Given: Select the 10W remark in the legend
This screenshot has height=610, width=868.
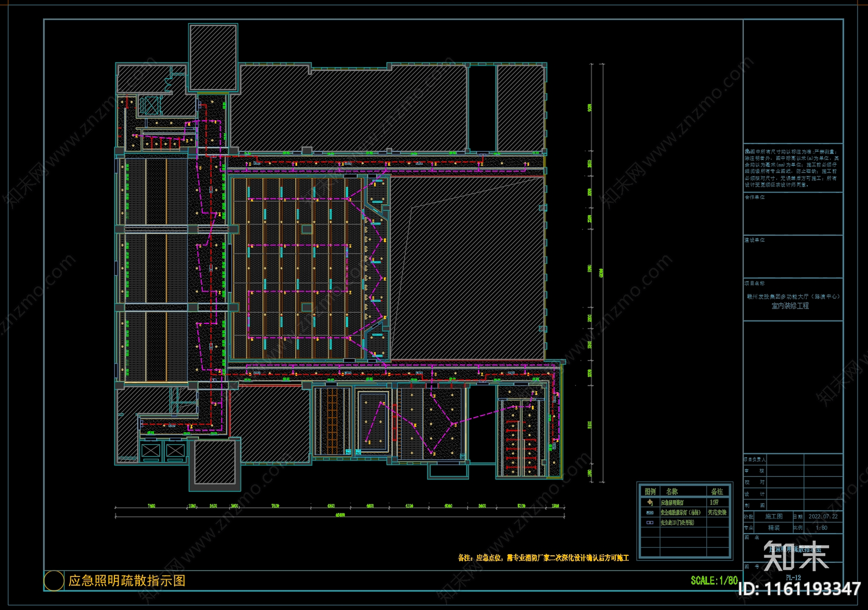Looking at the screenshot, I should tap(714, 503).
